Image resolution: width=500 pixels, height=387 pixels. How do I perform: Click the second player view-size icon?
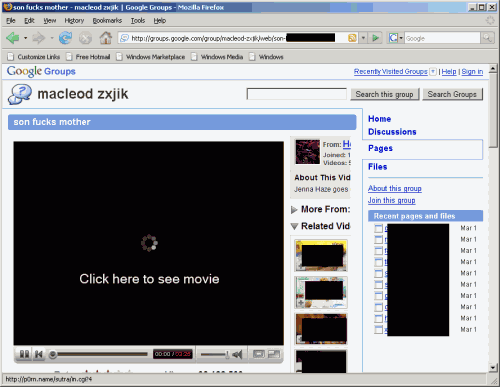click(274, 354)
